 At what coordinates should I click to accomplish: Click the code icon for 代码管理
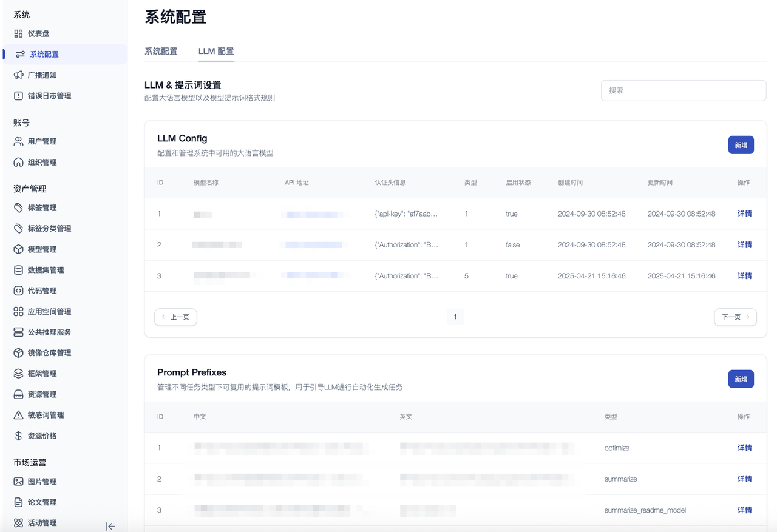point(18,291)
